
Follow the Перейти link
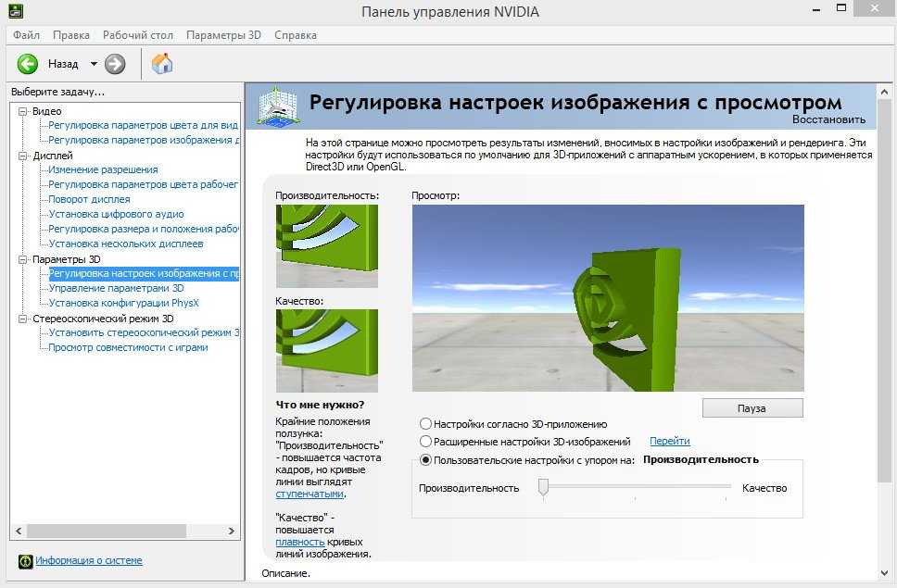669,442
